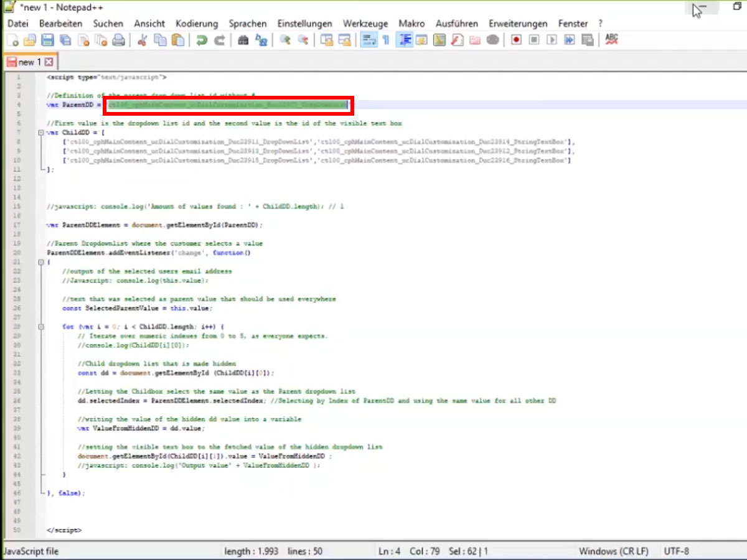Open Find with the binoculars icon
Screen dimensions: 747x560
coord(243,40)
